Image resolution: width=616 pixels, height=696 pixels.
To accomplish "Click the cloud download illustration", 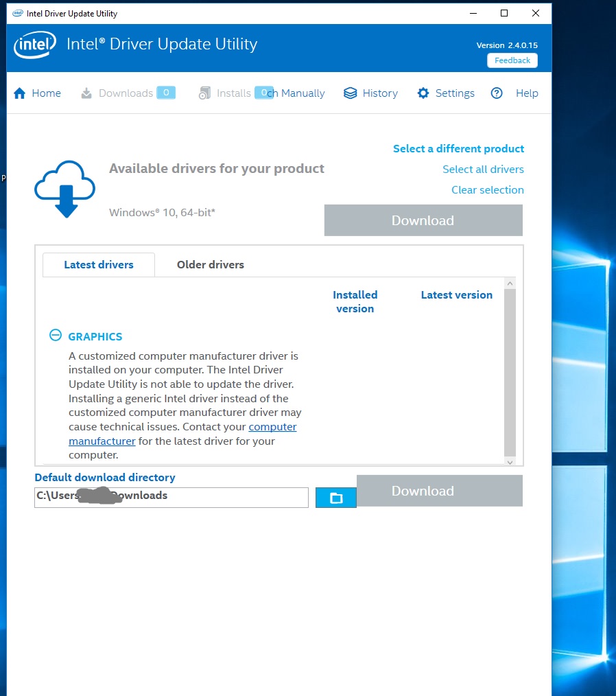I will tap(64, 189).
